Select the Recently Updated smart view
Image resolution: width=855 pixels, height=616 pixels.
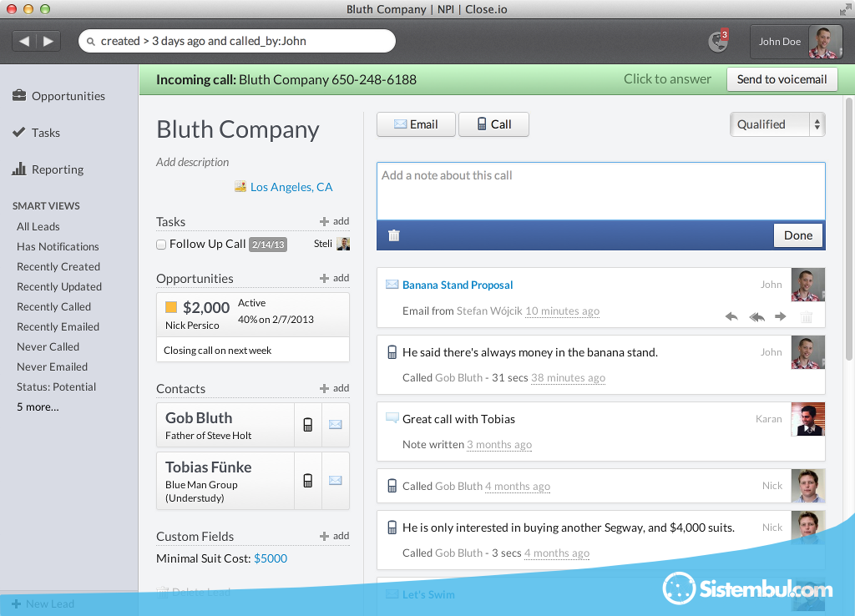click(x=59, y=287)
